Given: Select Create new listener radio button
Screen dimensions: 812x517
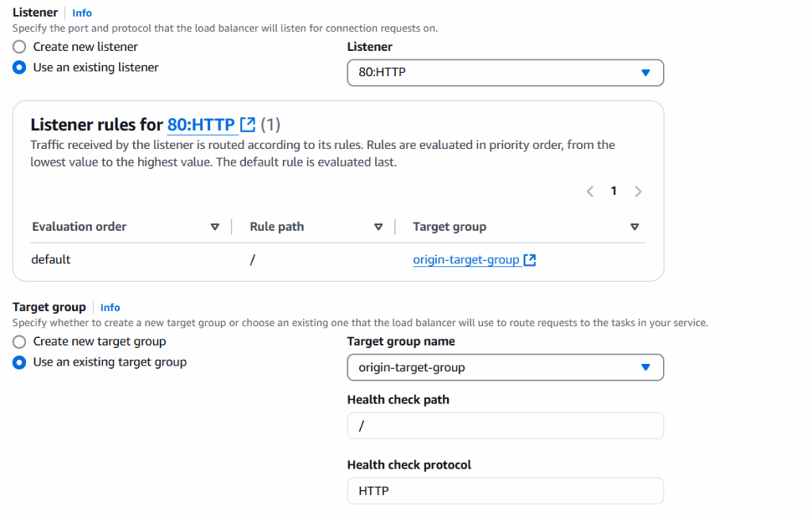Looking at the screenshot, I should pyautogui.click(x=19, y=47).
